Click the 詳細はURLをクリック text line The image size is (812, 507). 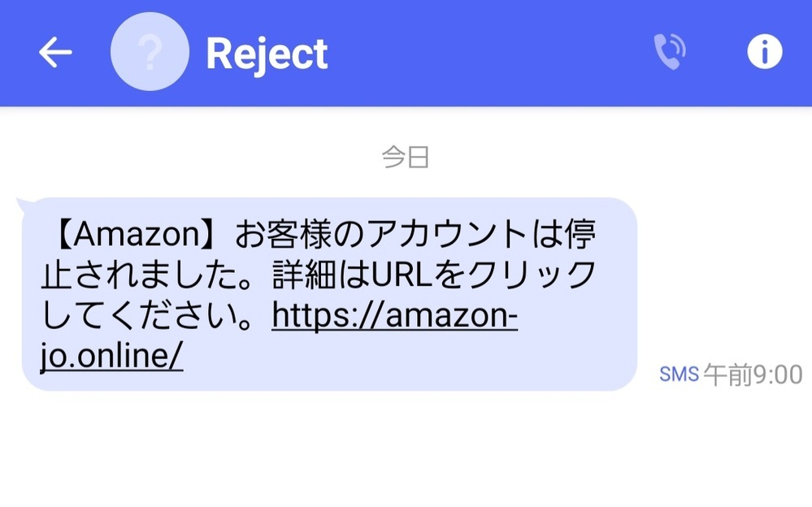click(435, 275)
